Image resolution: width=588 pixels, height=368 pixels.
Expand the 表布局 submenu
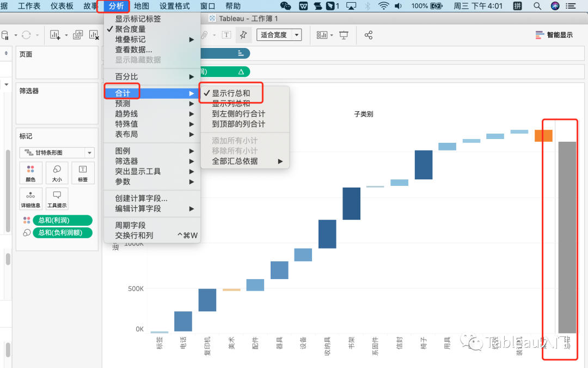[x=152, y=134]
